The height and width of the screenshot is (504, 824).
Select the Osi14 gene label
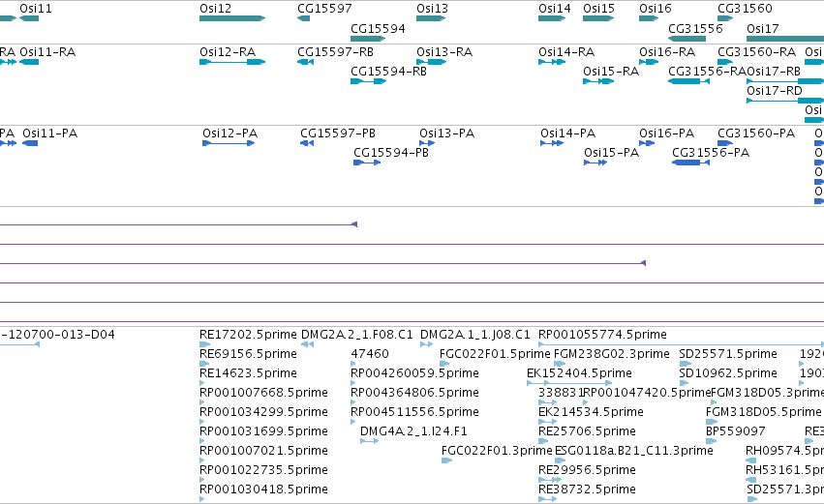(x=555, y=9)
